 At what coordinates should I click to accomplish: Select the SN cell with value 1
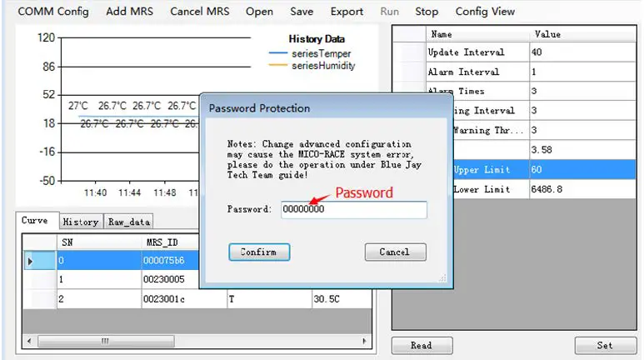[98, 279]
